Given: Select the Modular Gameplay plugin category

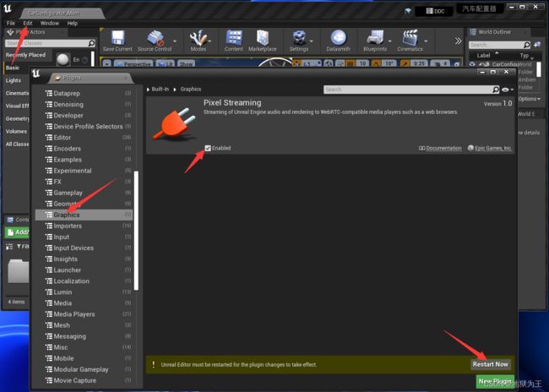Looking at the screenshot, I should coord(84,369).
